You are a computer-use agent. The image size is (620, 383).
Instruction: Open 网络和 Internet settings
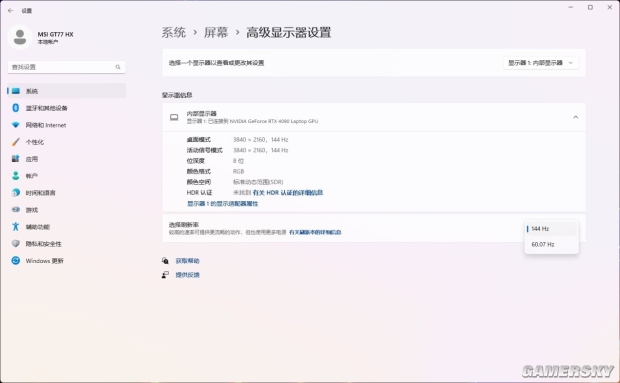click(66, 125)
